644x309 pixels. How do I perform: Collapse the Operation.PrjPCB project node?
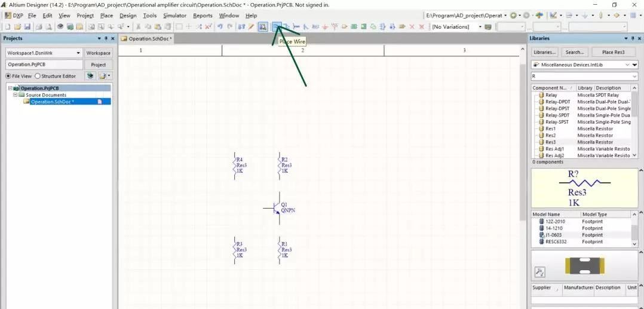coord(10,88)
